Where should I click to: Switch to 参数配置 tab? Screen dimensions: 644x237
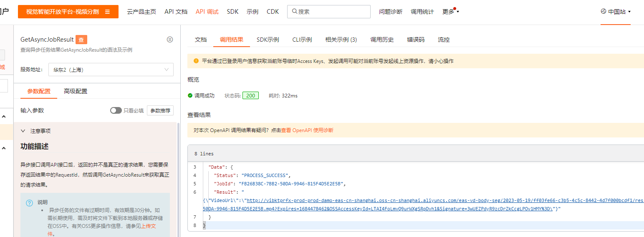39,91
